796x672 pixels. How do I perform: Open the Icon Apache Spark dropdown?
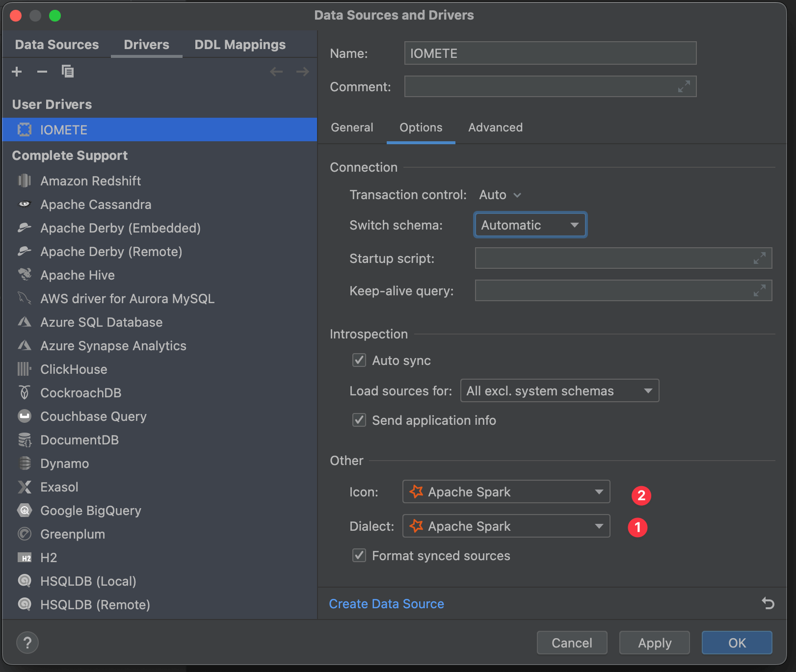click(x=506, y=491)
